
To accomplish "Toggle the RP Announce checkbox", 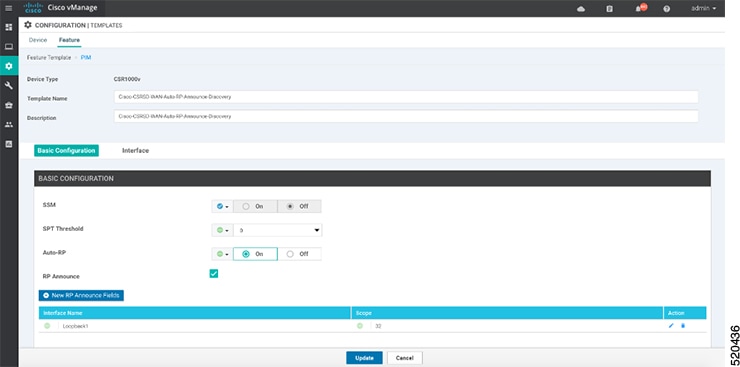I will tap(214, 274).
